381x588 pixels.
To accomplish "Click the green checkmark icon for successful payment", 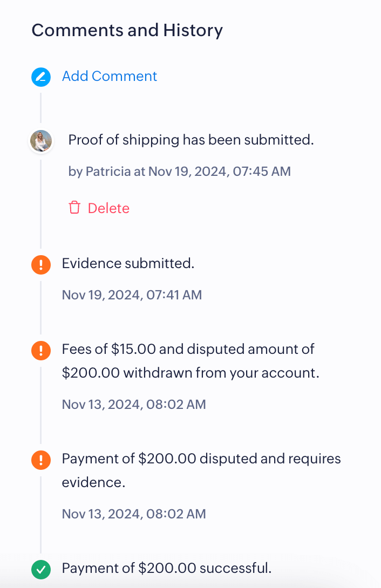I will coord(40,569).
